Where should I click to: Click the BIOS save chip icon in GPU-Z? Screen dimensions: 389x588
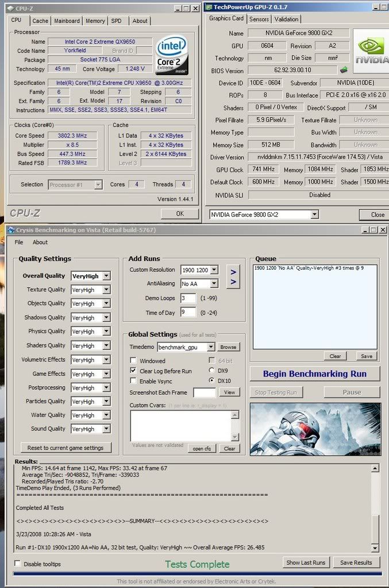point(344,70)
